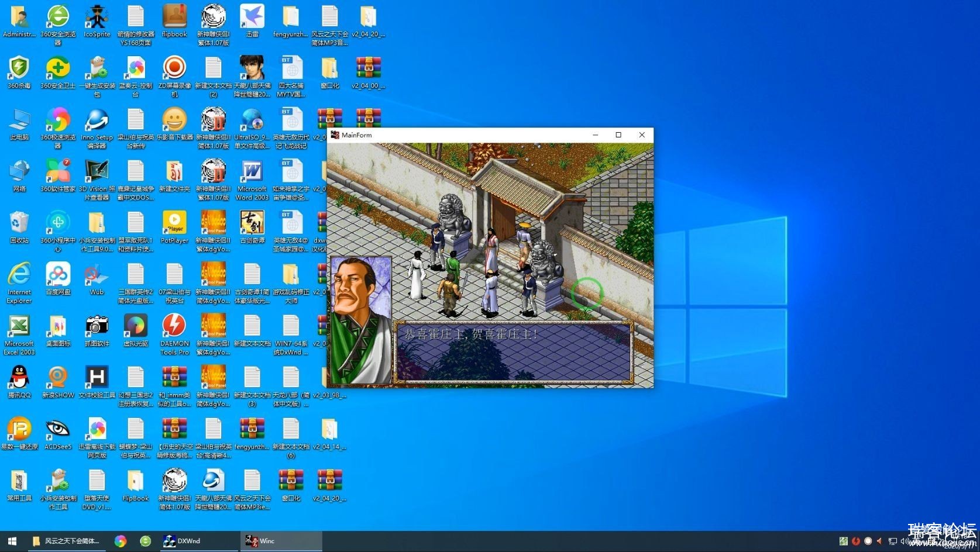Minimize the MainForm game window
Screen dimensions: 980x552
click(595, 135)
